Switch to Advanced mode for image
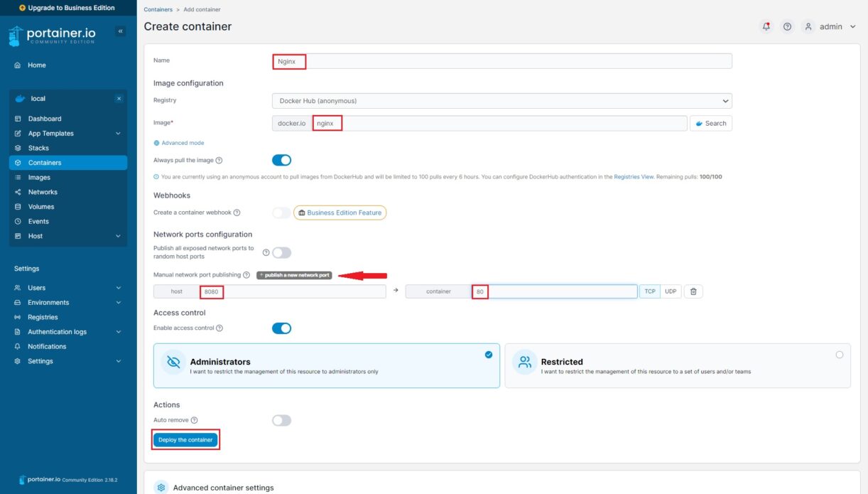This screenshot has height=494, width=868. coord(179,143)
